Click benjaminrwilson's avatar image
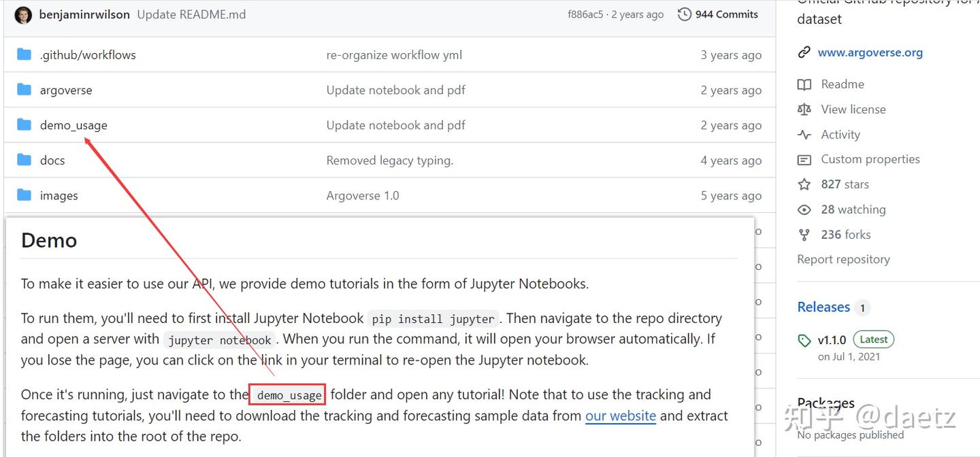 click(23, 14)
